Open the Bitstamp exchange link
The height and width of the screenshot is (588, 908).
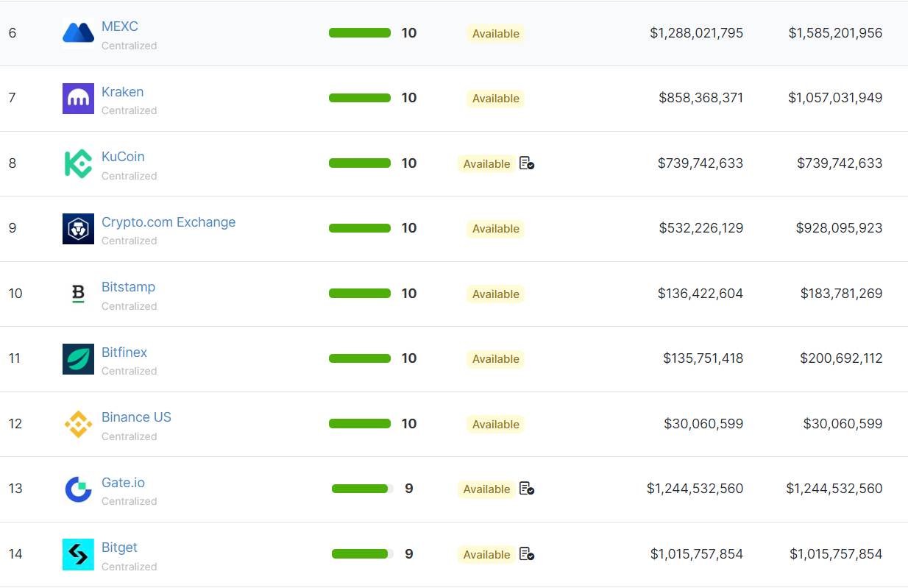coord(128,287)
